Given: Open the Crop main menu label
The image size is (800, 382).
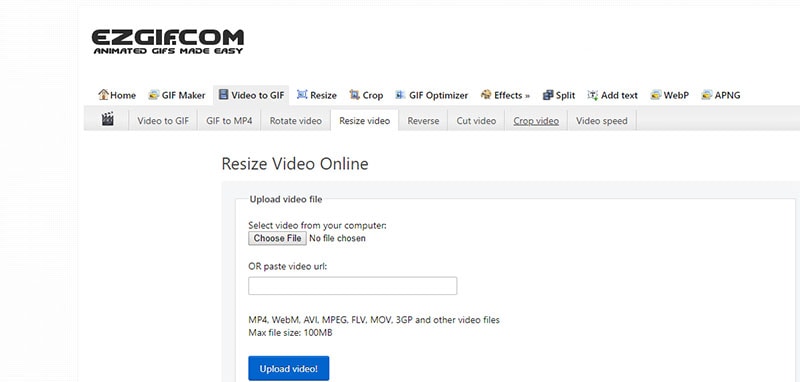Looking at the screenshot, I should [x=372, y=95].
